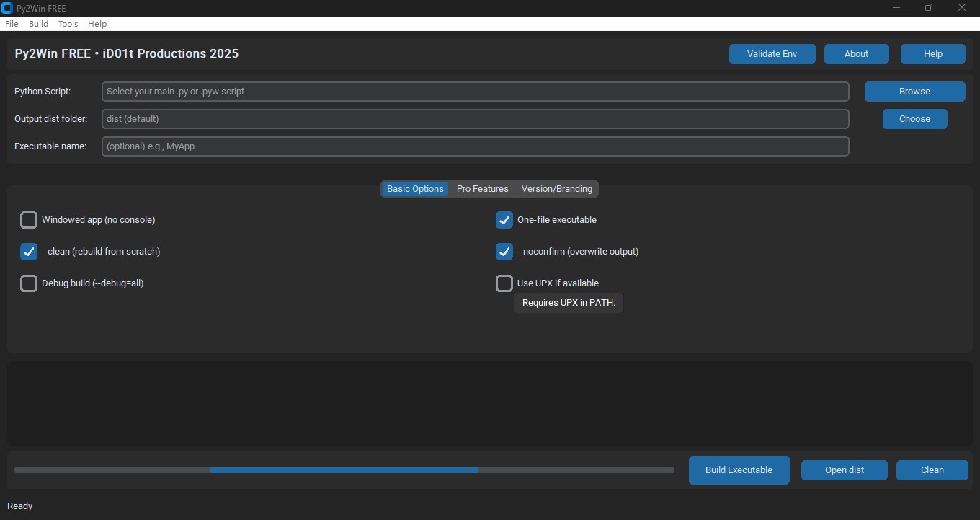The width and height of the screenshot is (980, 520).
Task: Open the Tools menu
Action: point(68,24)
